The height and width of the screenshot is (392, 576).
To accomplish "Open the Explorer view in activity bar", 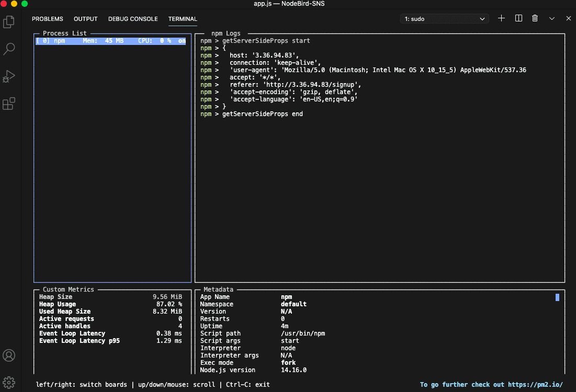I will pos(9,22).
